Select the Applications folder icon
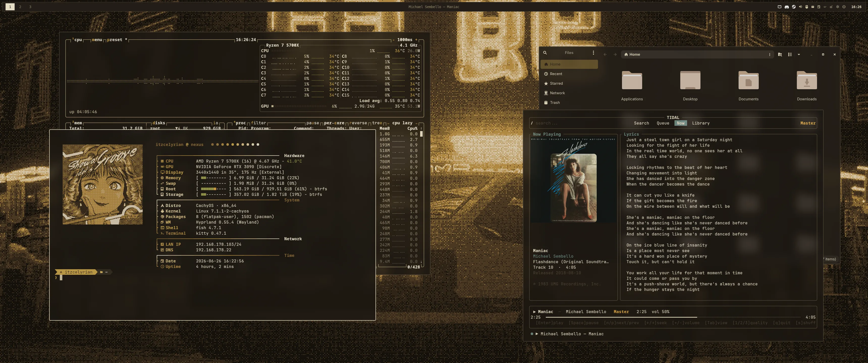 [632, 80]
